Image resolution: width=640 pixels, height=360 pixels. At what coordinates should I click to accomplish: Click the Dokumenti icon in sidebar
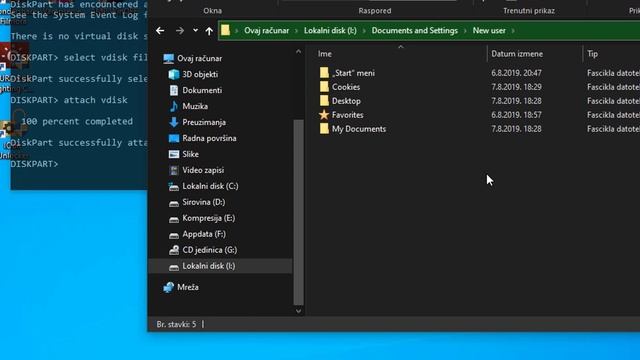pos(174,90)
